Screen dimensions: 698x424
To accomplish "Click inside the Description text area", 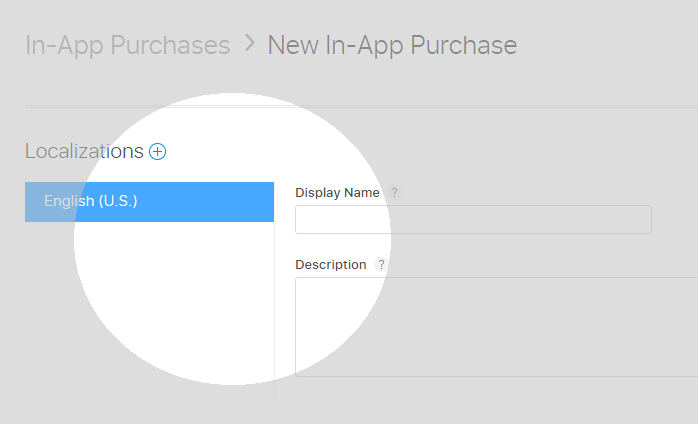I will (x=495, y=327).
